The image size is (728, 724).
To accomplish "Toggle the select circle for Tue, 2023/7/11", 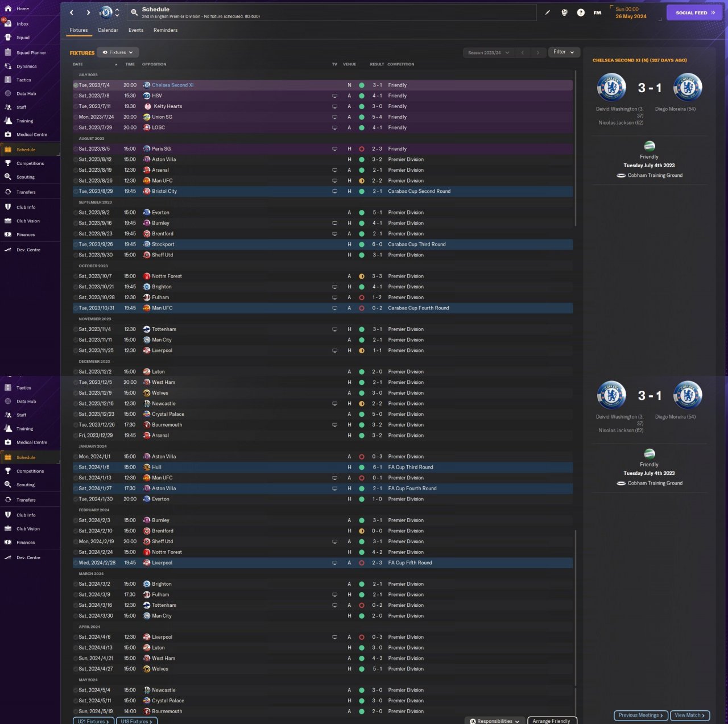I will pos(76,106).
